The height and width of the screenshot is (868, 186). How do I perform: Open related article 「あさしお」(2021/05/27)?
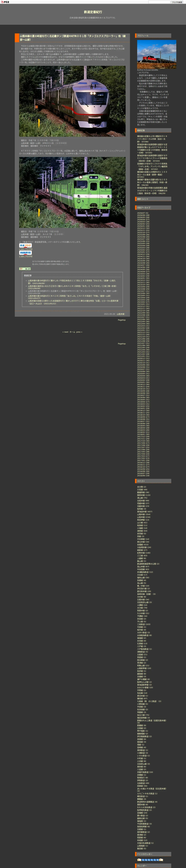coord(69,297)
